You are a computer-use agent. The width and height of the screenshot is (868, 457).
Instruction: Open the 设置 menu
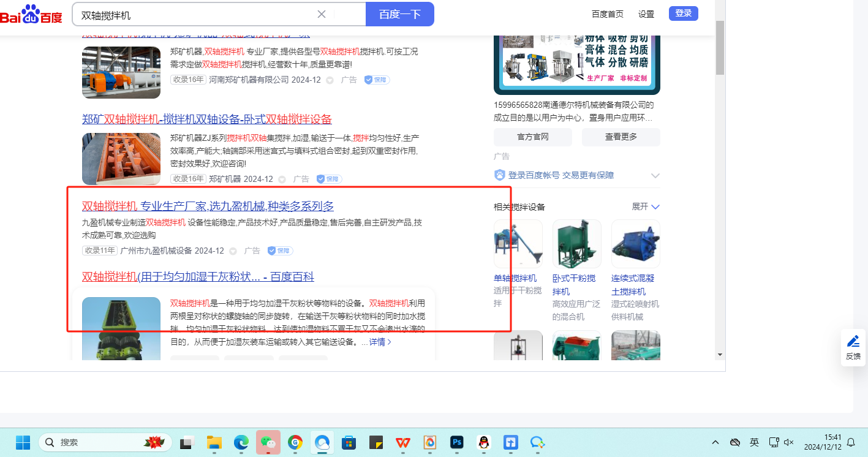646,14
